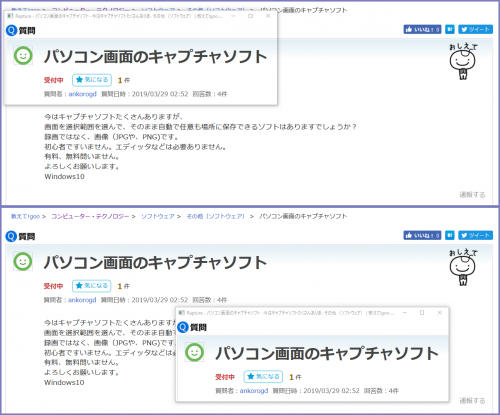500x415 pixels.
Task: Click 通報する in the lower screenshot
Action: [472, 401]
